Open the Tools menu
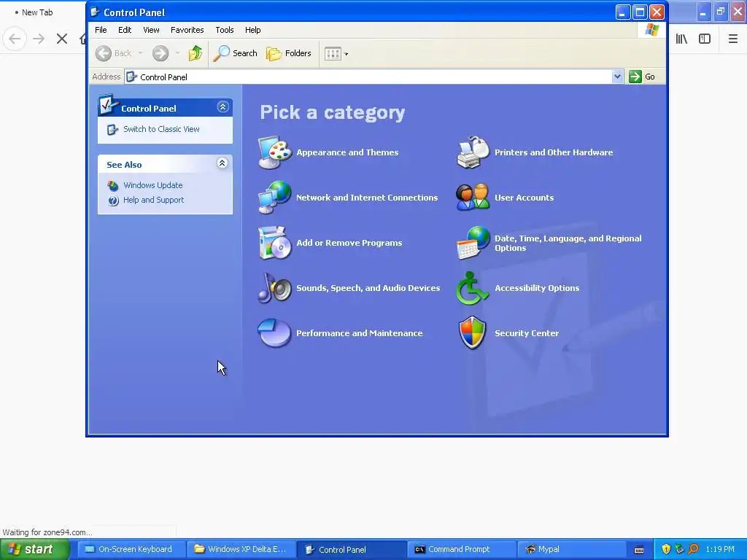This screenshot has height=560, width=747. coord(225,30)
